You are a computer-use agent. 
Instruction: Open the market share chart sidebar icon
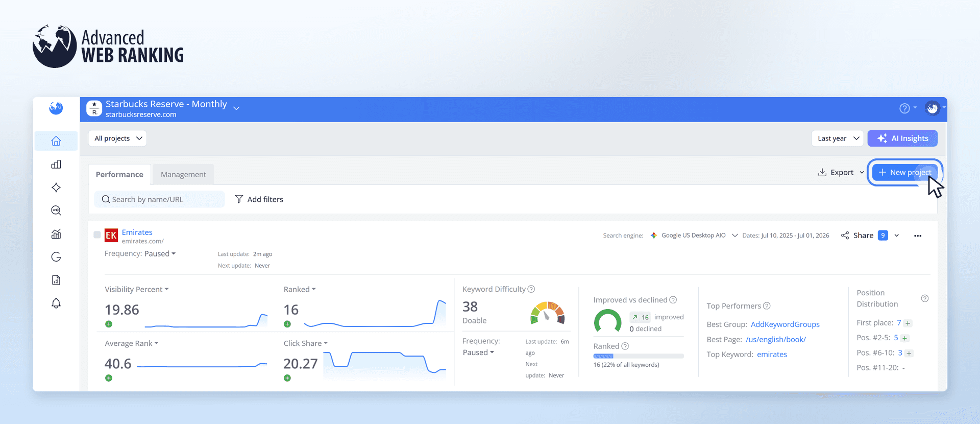56,234
